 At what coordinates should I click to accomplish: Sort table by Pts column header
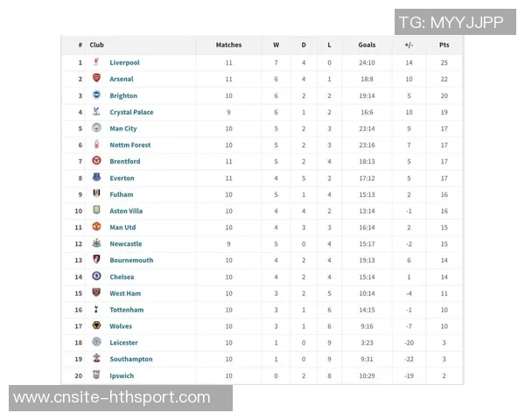tap(444, 45)
